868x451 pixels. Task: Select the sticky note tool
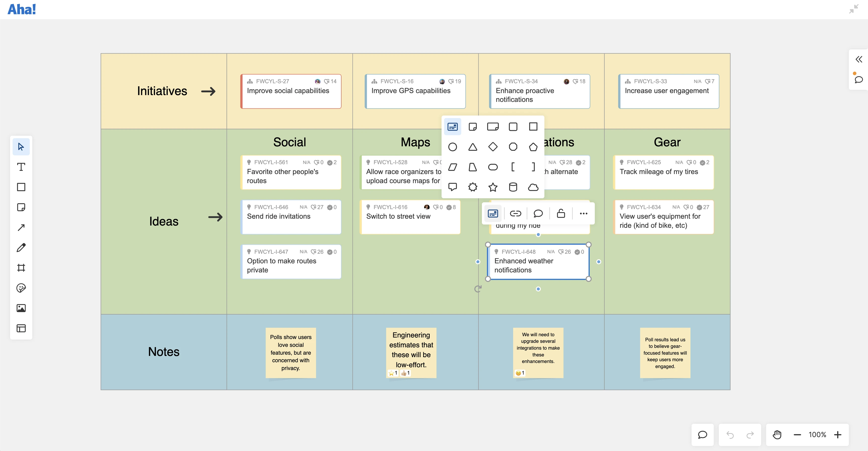point(21,207)
